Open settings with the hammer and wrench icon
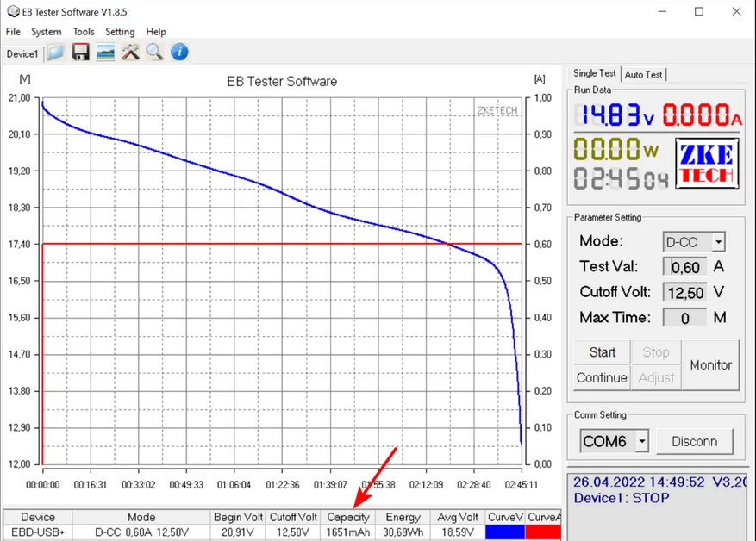The height and width of the screenshot is (541, 756). tap(130, 52)
